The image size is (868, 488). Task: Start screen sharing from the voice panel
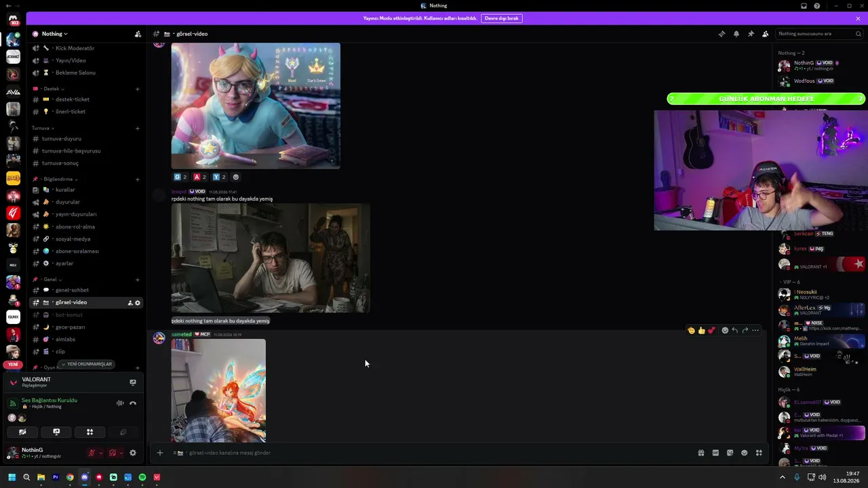coord(56,432)
